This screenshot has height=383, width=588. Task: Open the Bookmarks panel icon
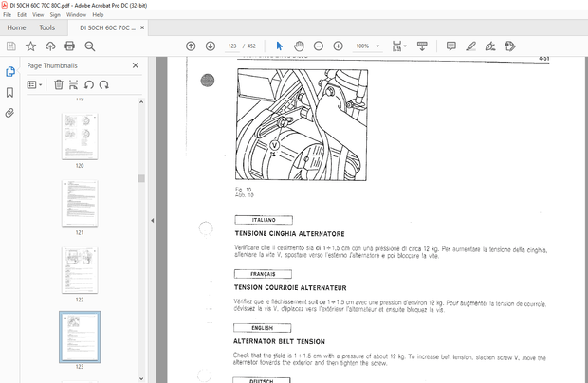10,93
